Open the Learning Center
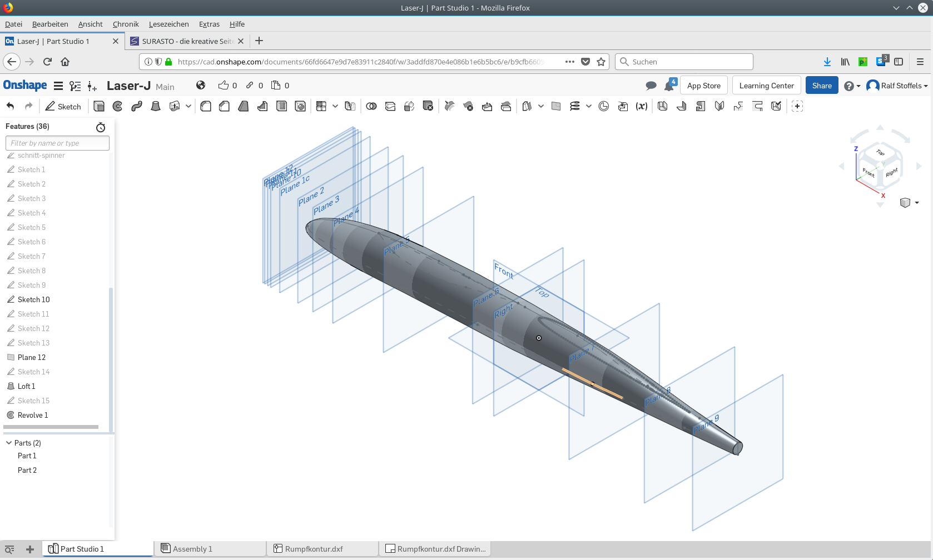Screen dimensions: 933x560 tap(767, 86)
